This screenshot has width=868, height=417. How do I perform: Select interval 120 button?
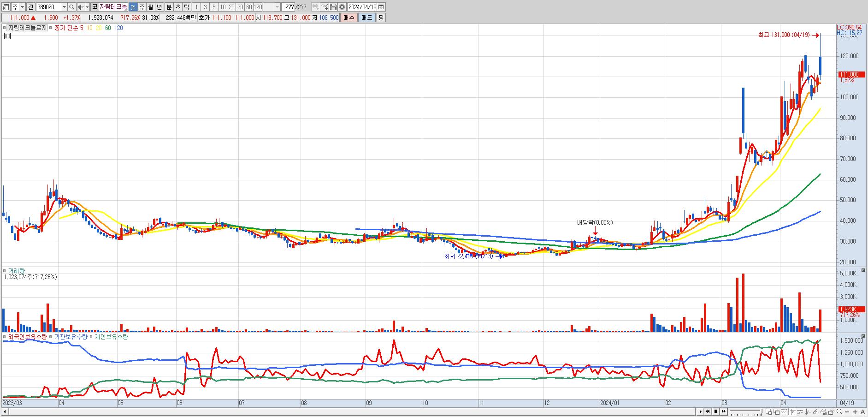point(258,7)
